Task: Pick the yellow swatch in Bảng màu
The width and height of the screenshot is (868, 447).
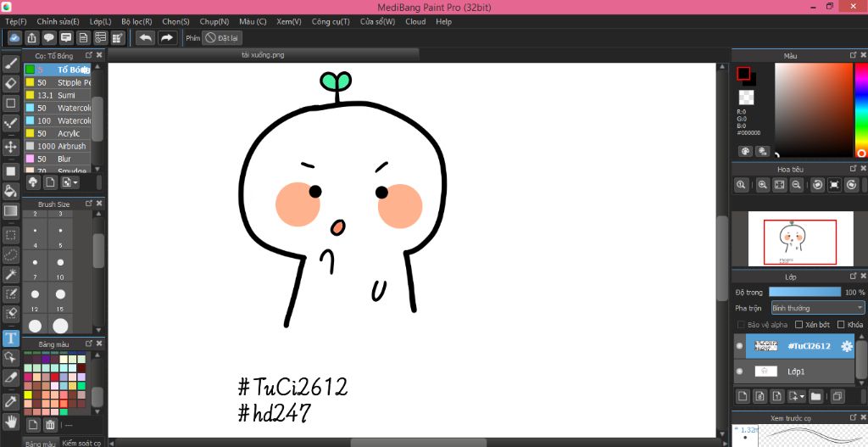Action: point(27,395)
